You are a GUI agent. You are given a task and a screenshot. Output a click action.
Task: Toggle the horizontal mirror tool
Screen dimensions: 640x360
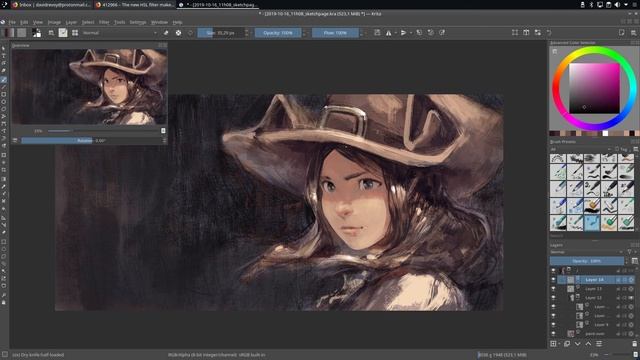[x=388, y=33]
